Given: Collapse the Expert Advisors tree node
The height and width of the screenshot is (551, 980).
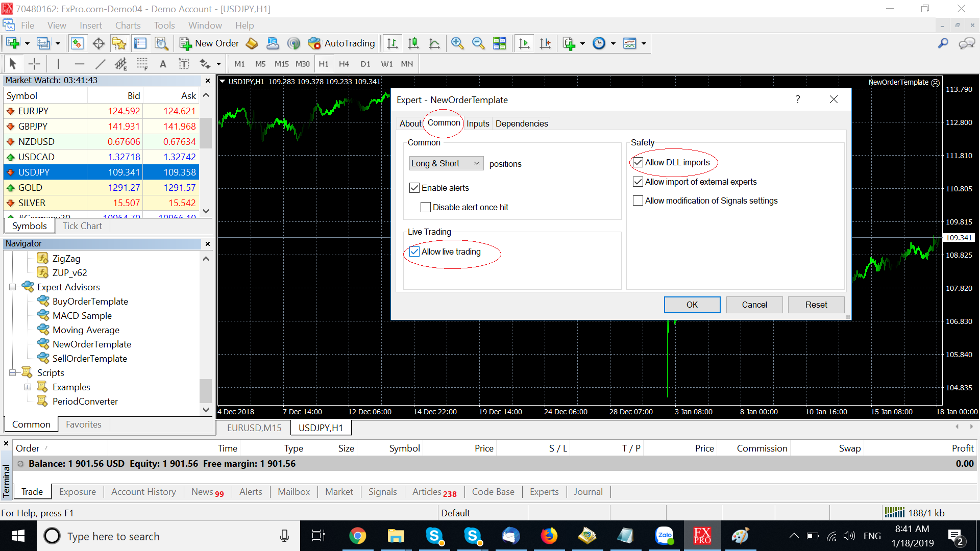Looking at the screenshot, I should (x=12, y=287).
